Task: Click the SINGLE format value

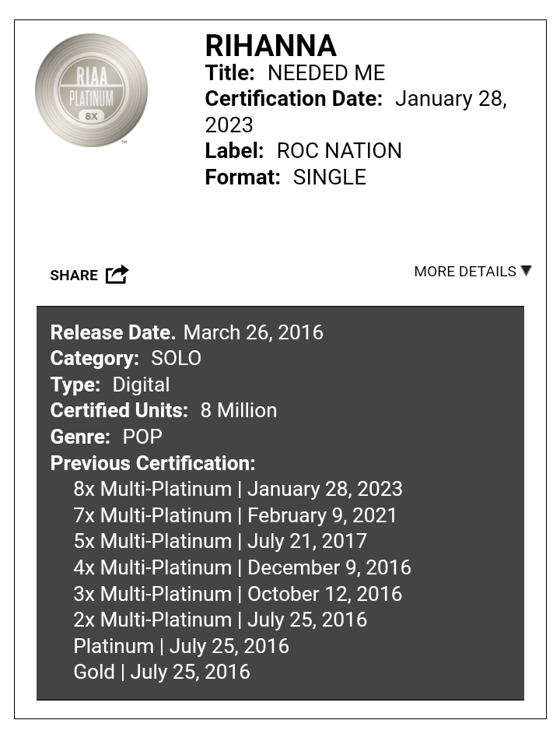Action: click(329, 177)
